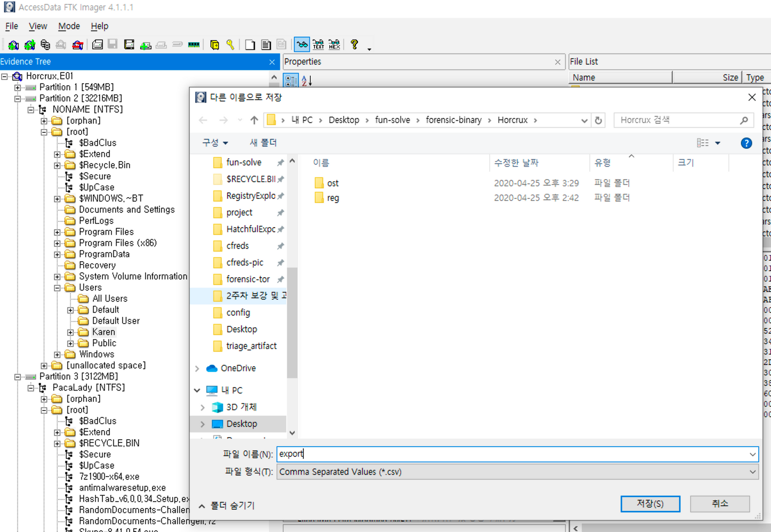Sort files by 수정한 날짜 column

tap(516, 162)
